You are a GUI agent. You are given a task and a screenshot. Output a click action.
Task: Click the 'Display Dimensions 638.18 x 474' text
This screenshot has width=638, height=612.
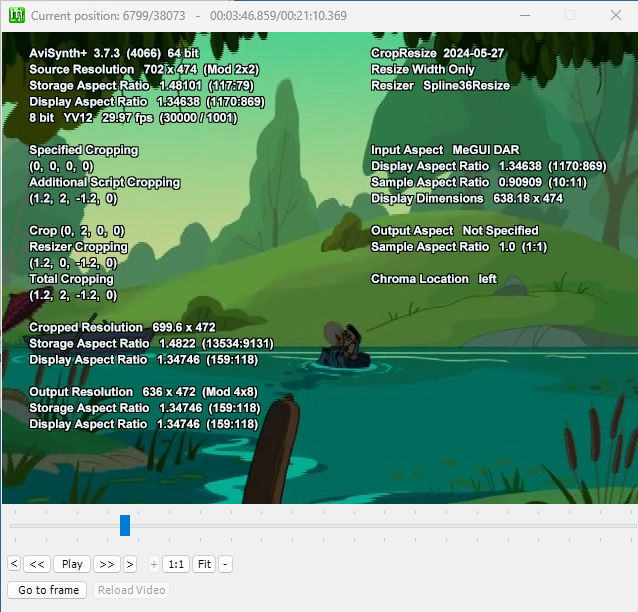[x=467, y=198]
